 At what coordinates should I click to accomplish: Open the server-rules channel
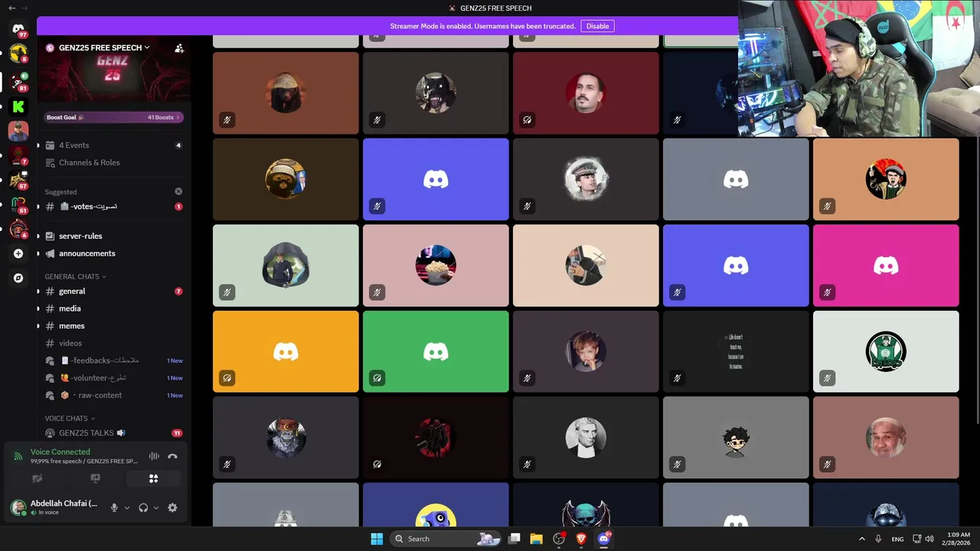coord(113,236)
